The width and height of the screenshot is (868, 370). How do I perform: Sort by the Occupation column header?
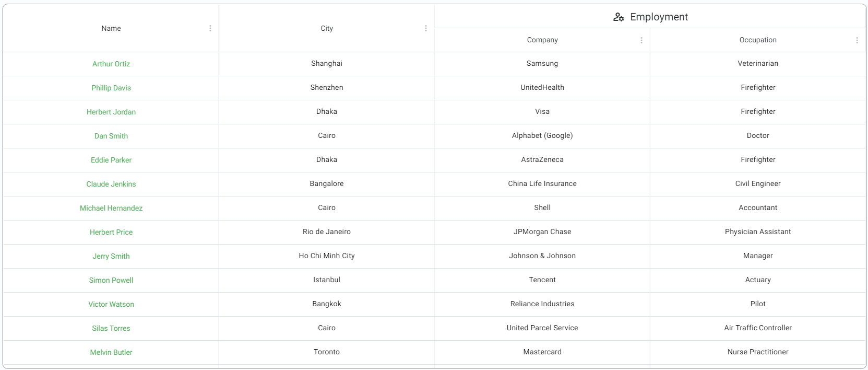758,40
